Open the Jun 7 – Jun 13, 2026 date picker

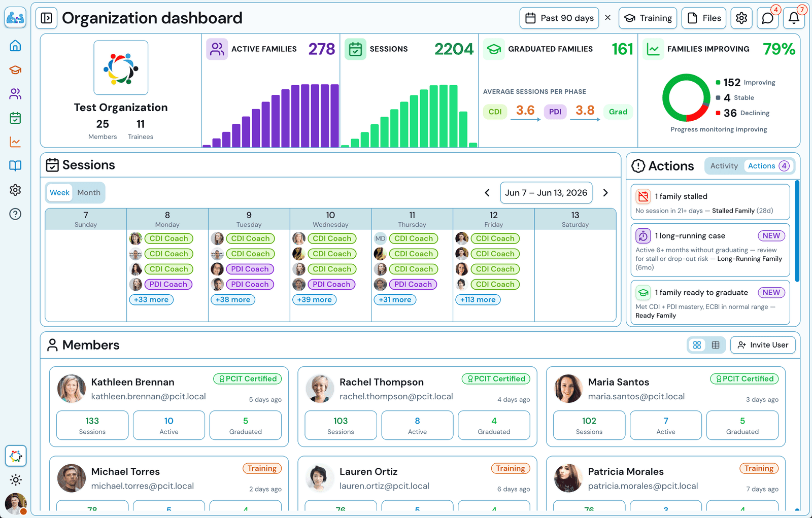tap(546, 193)
